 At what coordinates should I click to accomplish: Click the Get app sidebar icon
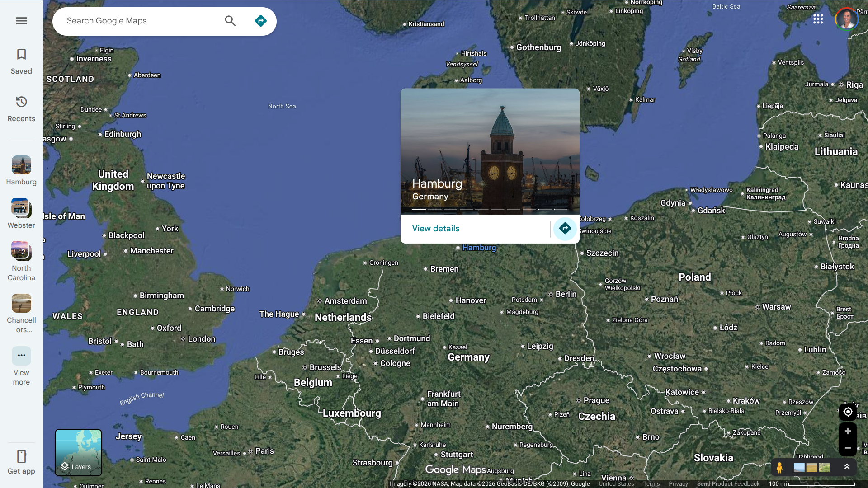click(x=21, y=462)
